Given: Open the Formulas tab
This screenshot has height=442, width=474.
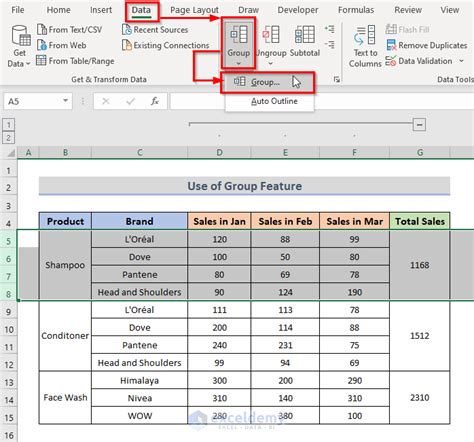Looking at the screenshot, I should (x=356, y=10).
